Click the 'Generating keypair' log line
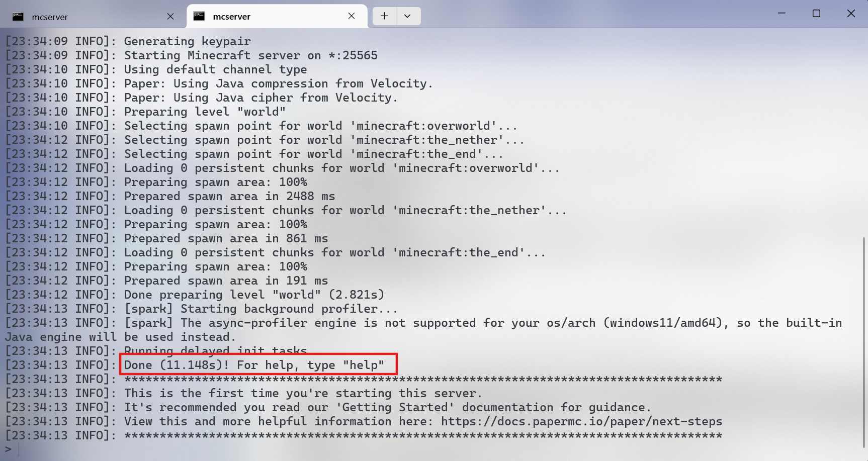This screenshot has width=868, height=461. click(187, 41)
